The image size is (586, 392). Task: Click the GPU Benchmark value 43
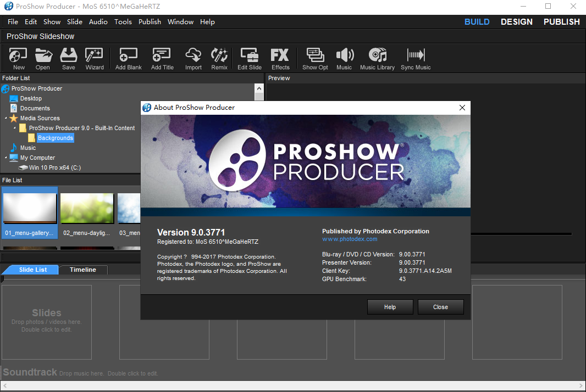[402, 279]
